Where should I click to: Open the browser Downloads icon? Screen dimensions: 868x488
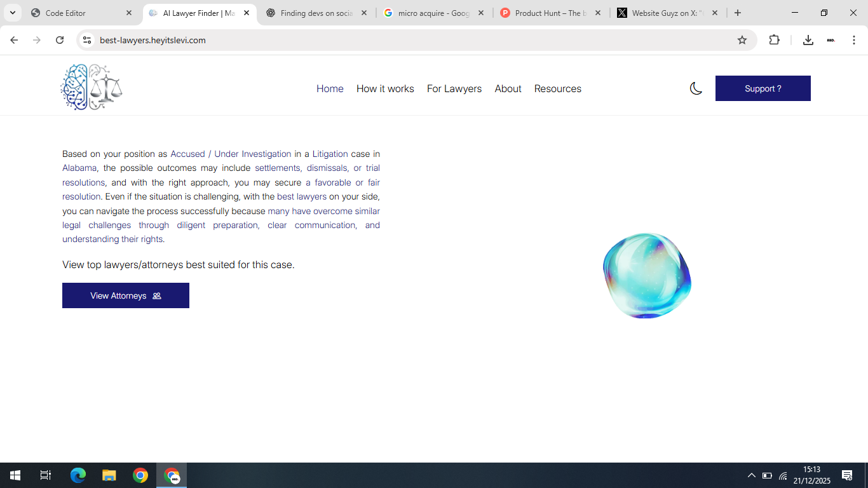808,40
